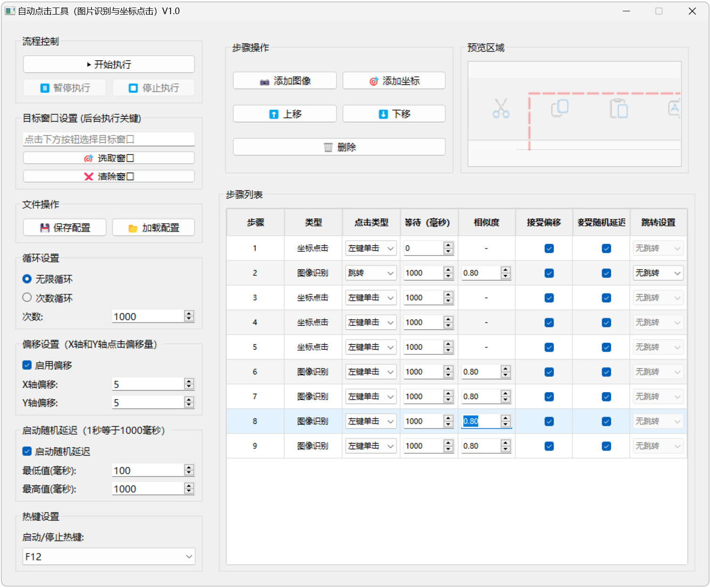Increase step 7 similarity with up arrow
The width and height of the screenshot is (710, 588).
tap(506, 394)
